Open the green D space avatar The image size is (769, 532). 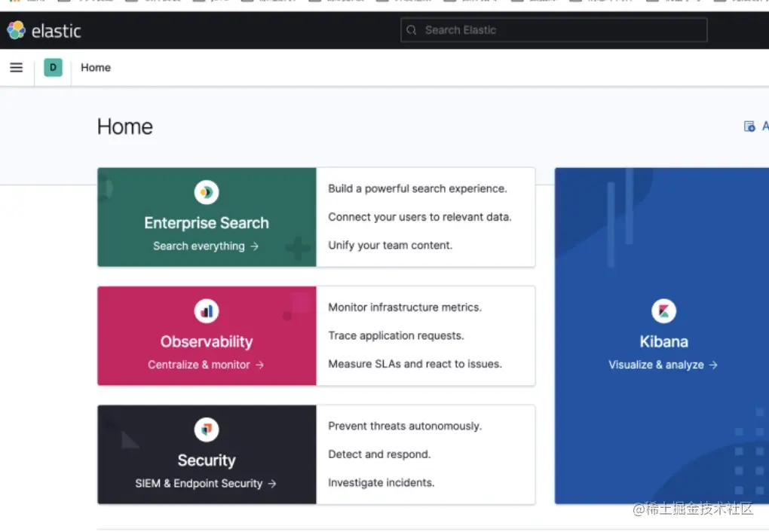(x=53, y=68)
